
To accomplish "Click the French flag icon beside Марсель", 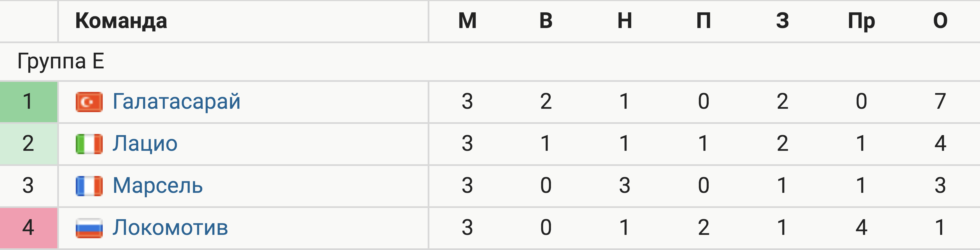I will point(89,186).
